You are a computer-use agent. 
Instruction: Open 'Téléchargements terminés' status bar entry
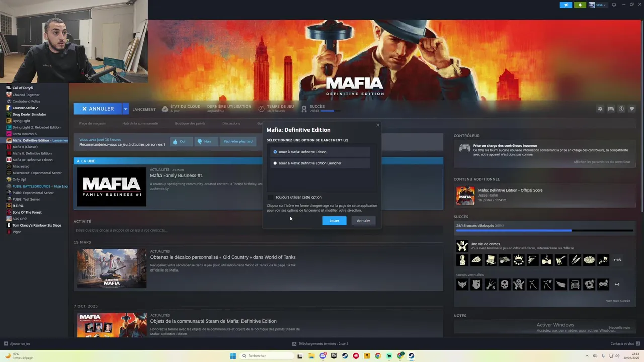320,344
